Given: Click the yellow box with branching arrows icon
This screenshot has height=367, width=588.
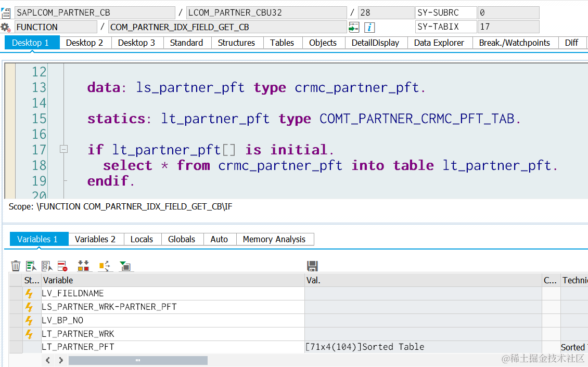Looking at the screenshot, I should click(x=105, y=266).
